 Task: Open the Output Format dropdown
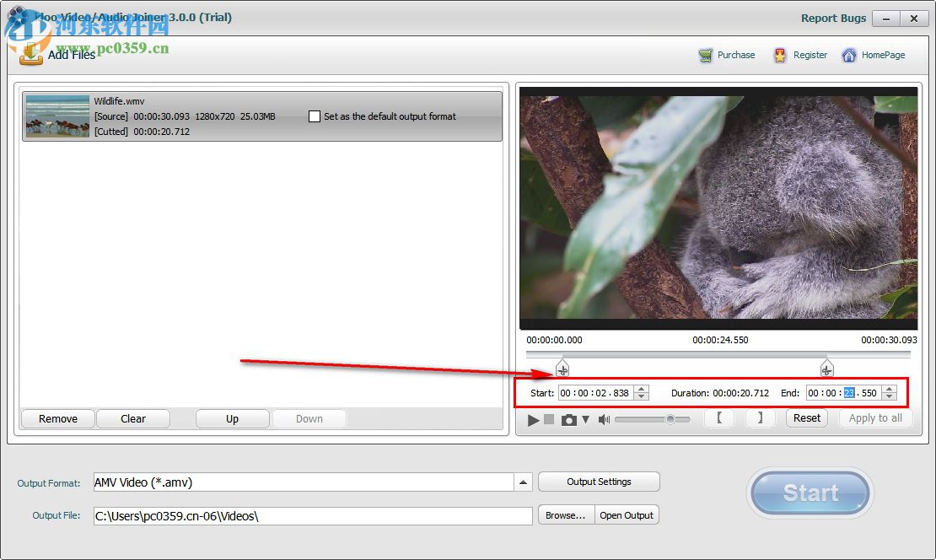point(524,482)
